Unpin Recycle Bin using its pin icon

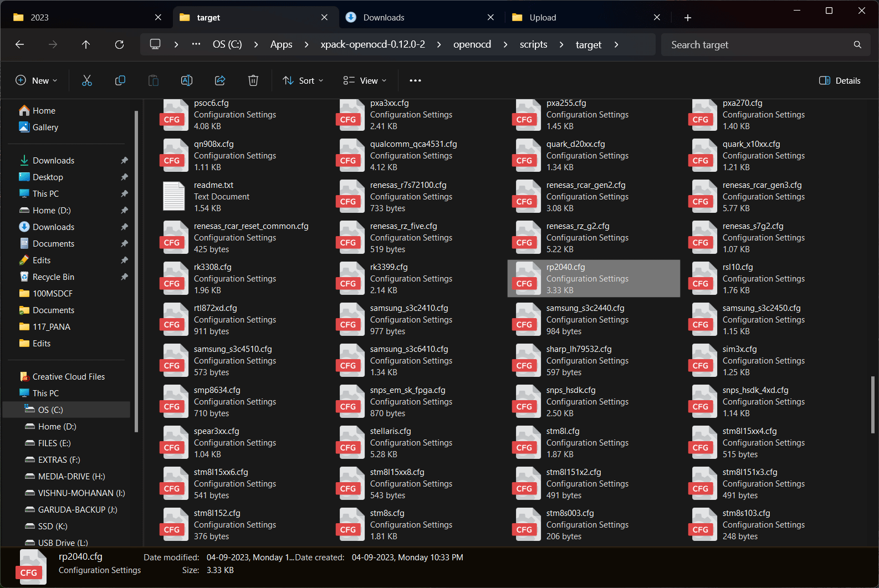[x=124, y=277]
